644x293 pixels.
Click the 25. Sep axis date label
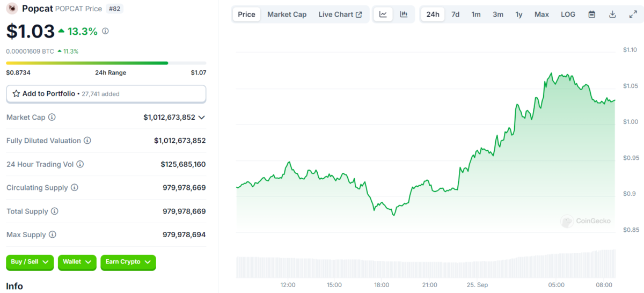(477, 284)
